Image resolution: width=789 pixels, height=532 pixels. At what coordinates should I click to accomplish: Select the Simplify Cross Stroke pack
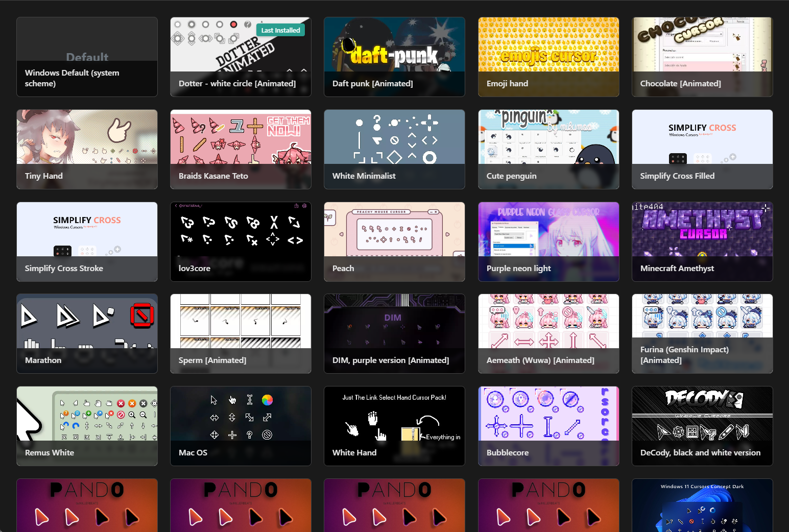87,241
